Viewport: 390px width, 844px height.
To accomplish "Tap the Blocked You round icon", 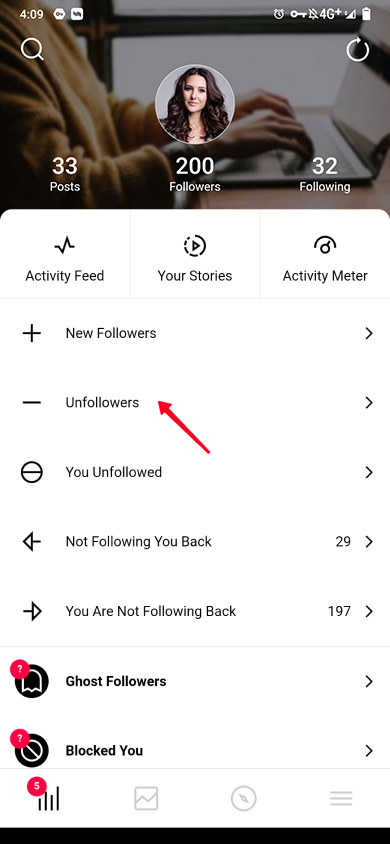I will tap(31, 750).
